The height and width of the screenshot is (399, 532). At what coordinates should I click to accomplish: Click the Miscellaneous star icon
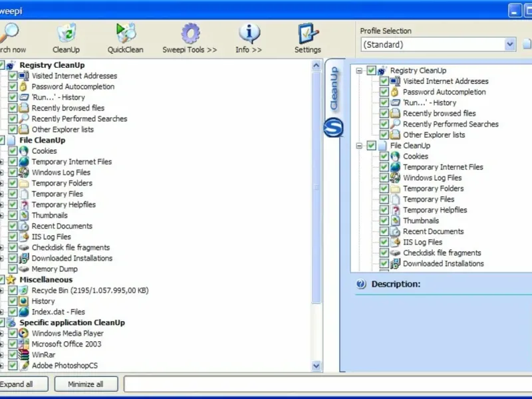pos(11,279)
